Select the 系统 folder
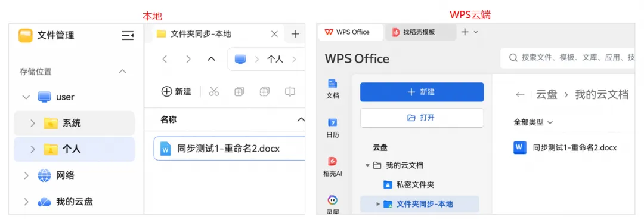The image size is (644, 219). [x=74, y=123]
